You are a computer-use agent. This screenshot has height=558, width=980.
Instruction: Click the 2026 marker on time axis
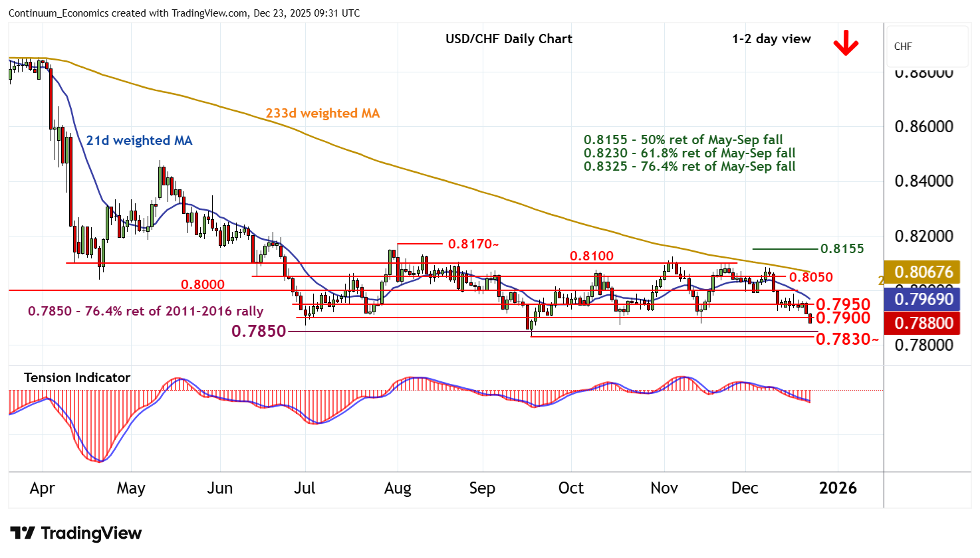838,488
